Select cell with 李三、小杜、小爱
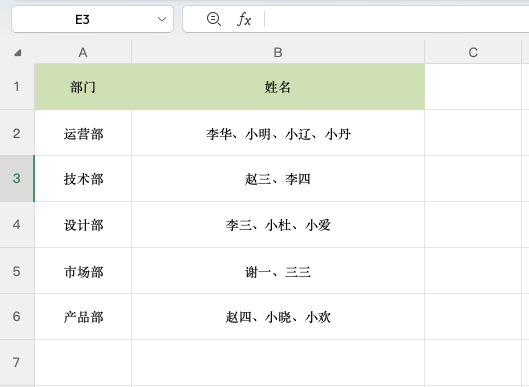This screenshot has width=529, height=387. click(x=278, y=225)
